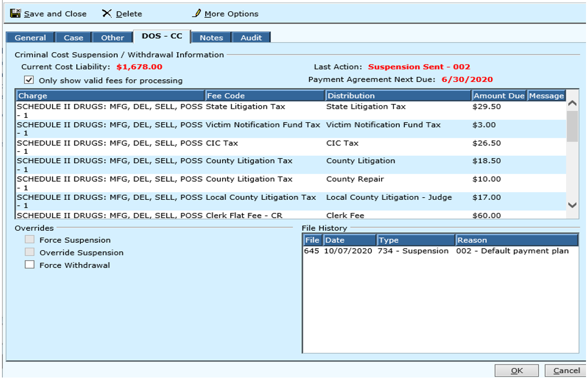This screenshot has height=380, width=588.
Task: Sort by the Distribution column header
Action: [x=398, y=96]
